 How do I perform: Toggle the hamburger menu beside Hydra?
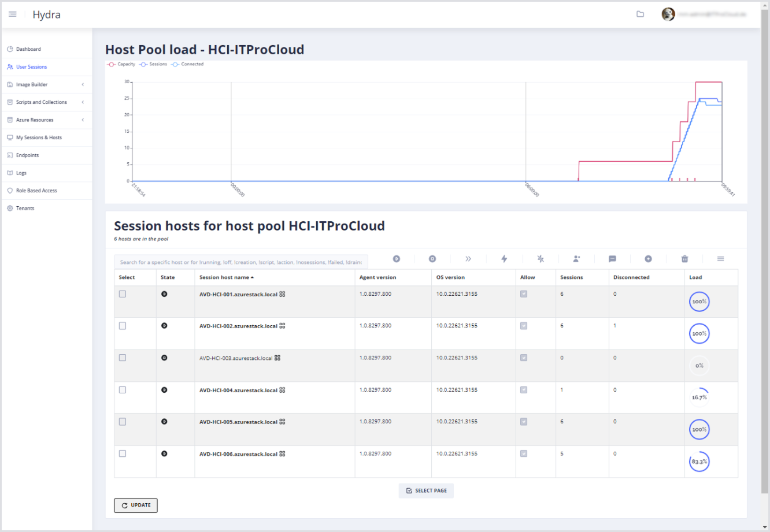coord(13,14)
